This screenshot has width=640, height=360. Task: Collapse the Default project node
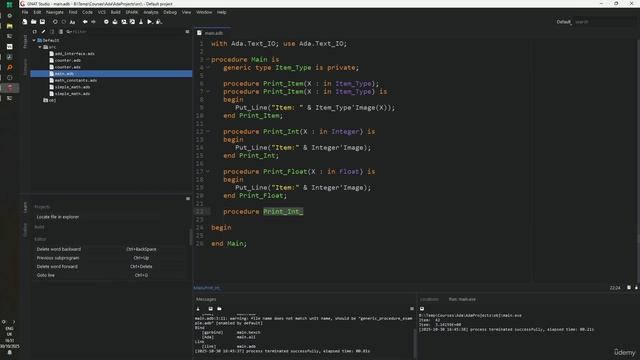[34, 40]
